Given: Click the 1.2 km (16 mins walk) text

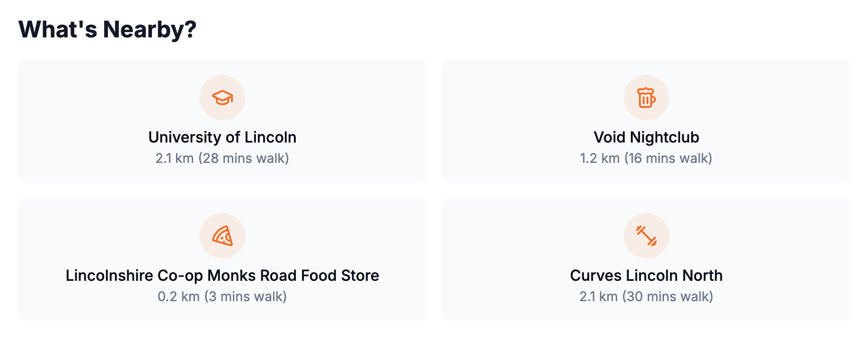Looking at the screenshot, I should (647, 158).
